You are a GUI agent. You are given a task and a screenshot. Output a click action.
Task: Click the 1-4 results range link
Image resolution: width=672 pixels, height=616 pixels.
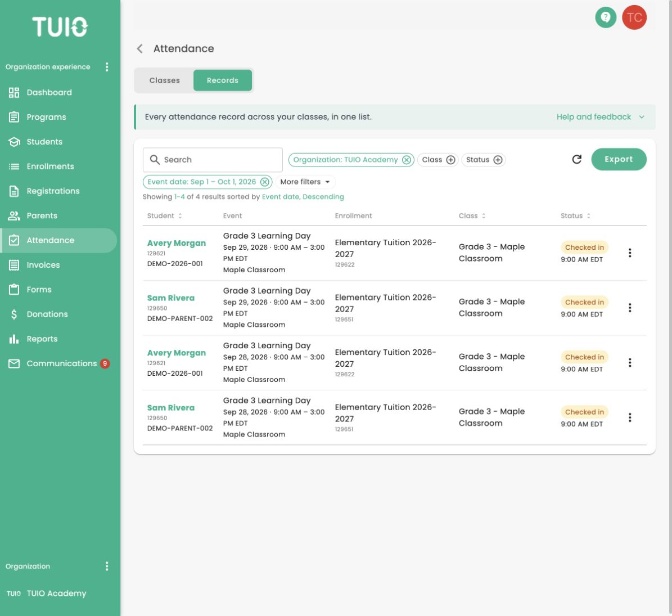point(179,197)
